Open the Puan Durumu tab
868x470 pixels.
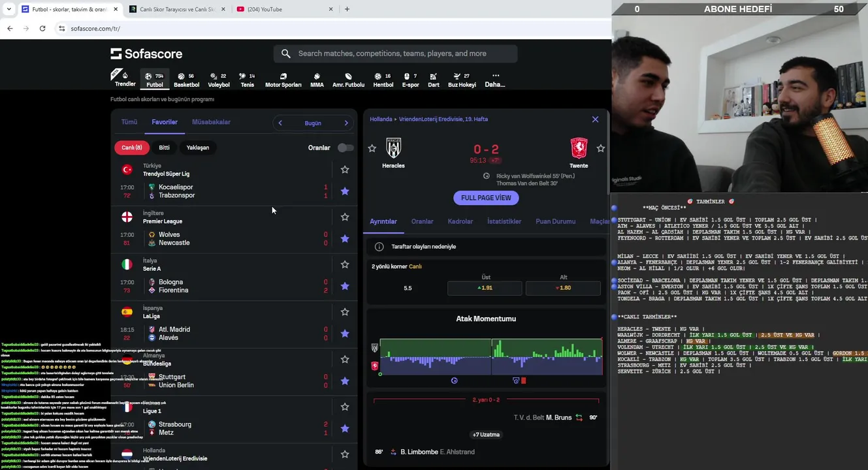tap(556, 221)
